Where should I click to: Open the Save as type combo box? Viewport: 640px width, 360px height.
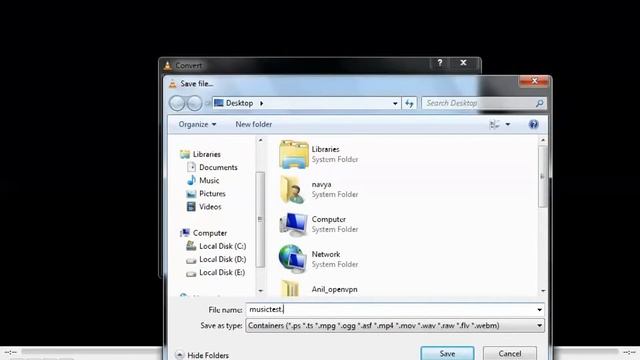(395, 326)
